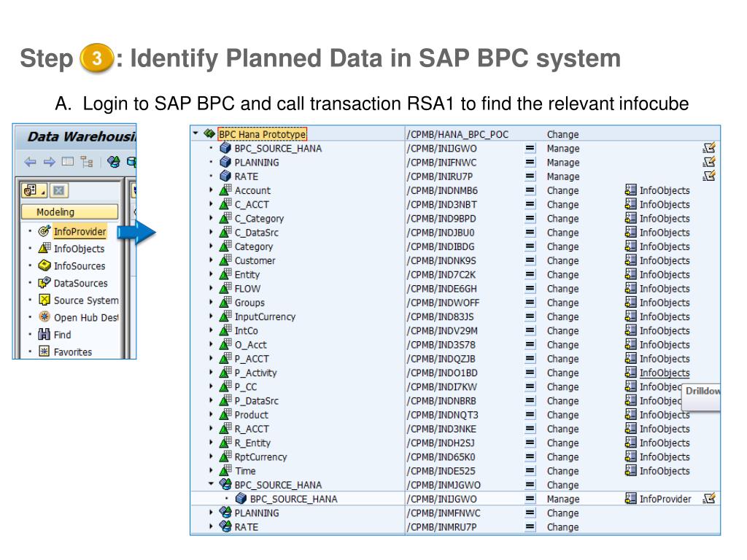747x560 pixels.
Task: Click the Groups dimension icon
Action: (x=225, y=302)
